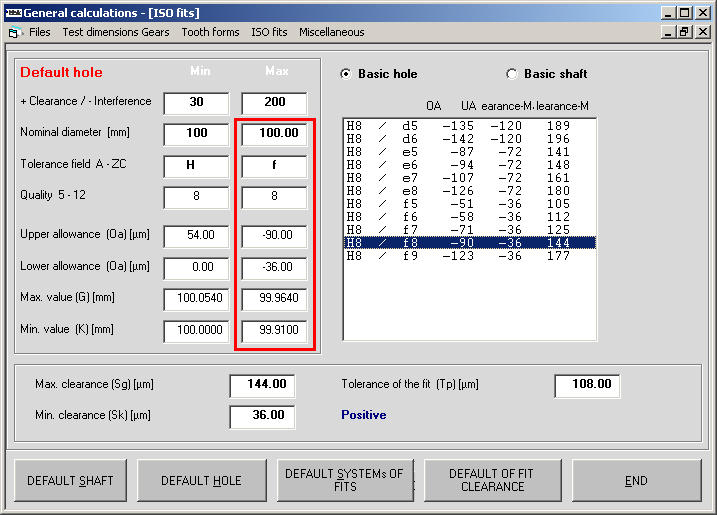The height and width of the screenshot is (515, 717).
Task: Open the Files menu
Action: [x=39, y=32]
